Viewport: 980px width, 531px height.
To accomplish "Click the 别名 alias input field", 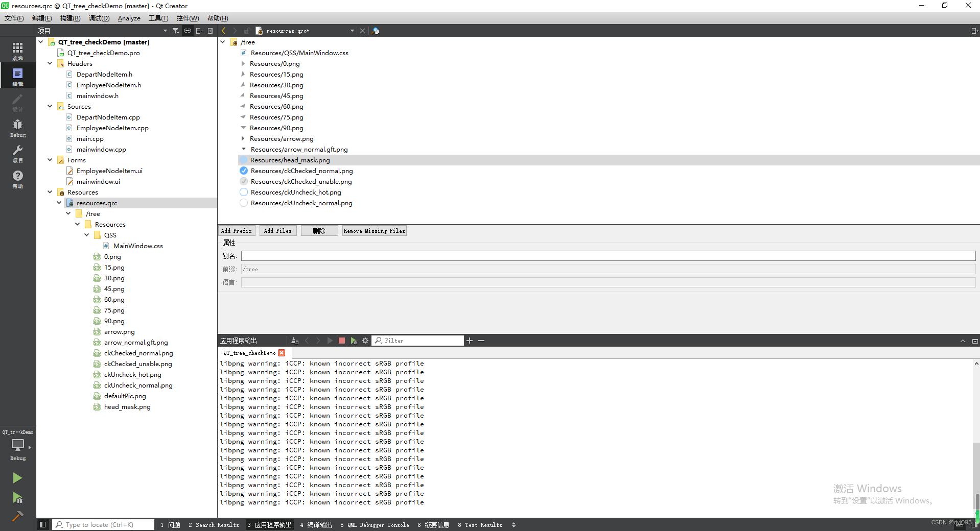I will click(x=608, y=256).
